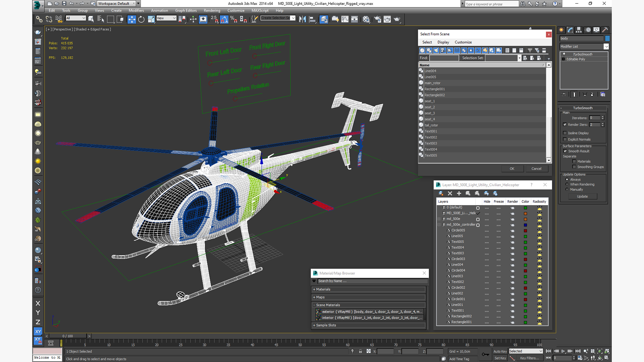Image resolution: width=644 pixels, height=362 pixels.
Task: Open reference coordinate View dropdown
Action: click(166, 18)
